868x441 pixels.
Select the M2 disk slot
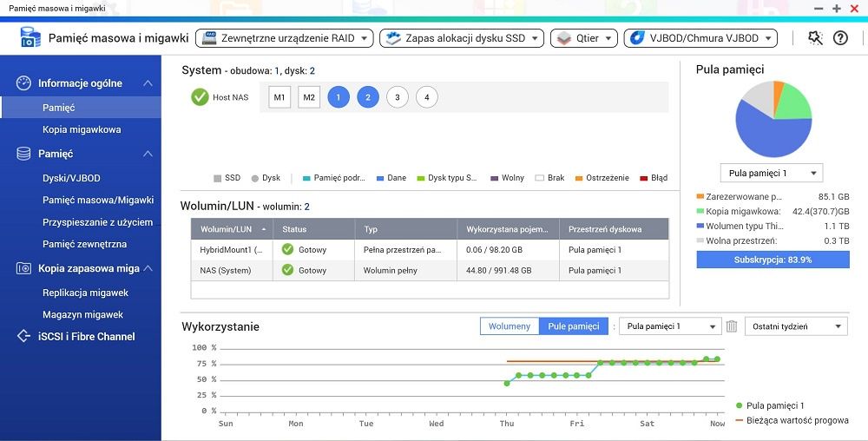pyautogui.click(x=309, y=97)
